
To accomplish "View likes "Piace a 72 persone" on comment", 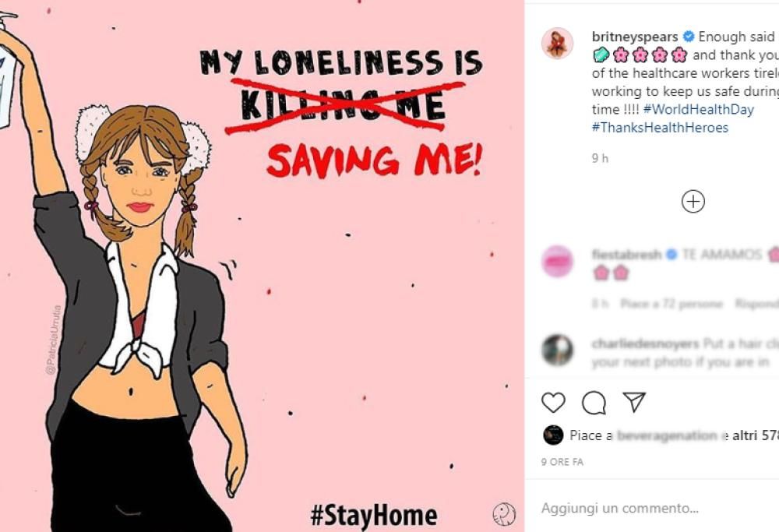I will [671, 304].
